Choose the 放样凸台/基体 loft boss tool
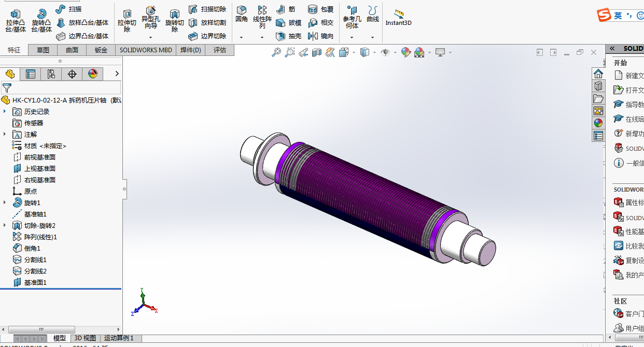This screenshot has width=644, height=347. coord(82,23)
